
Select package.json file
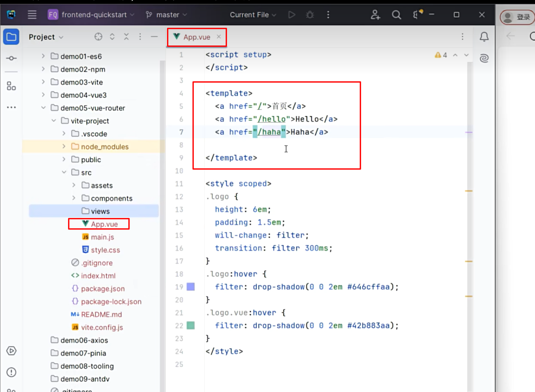point(98,289)
